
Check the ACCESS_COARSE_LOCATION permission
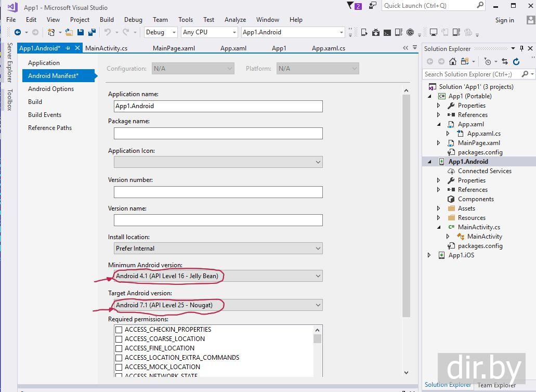pyautogui.click(x=119, y=339)
